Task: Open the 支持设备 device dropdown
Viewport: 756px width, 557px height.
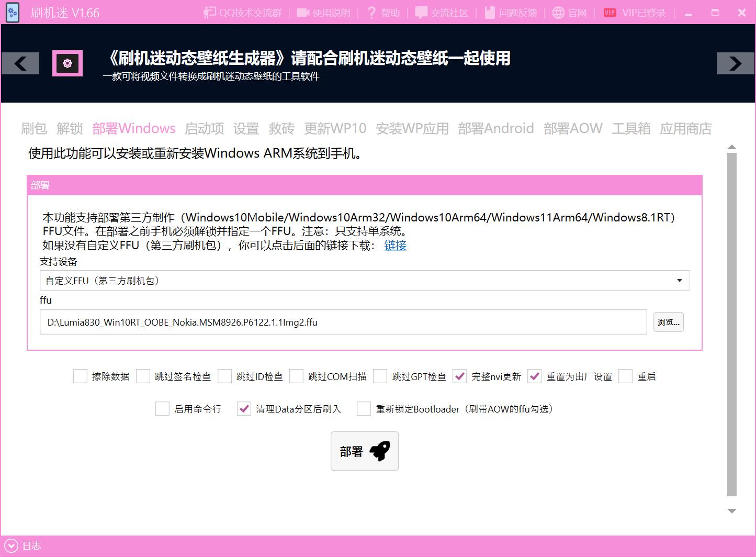Action: 365,281
